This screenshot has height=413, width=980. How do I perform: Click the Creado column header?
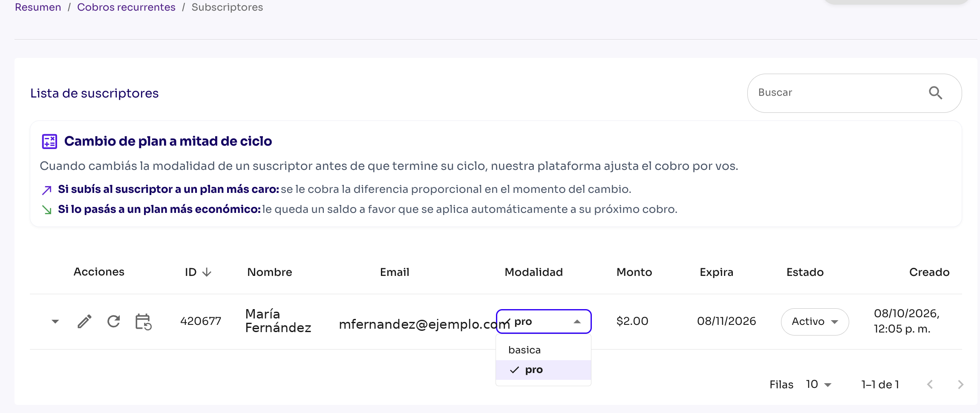point(929,272)
